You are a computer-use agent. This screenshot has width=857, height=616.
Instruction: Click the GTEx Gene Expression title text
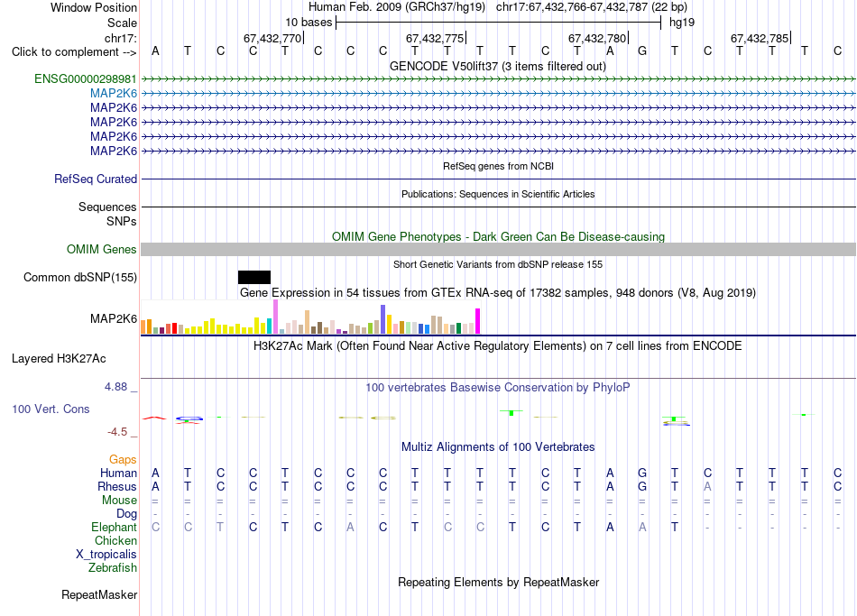pos(498,292)
